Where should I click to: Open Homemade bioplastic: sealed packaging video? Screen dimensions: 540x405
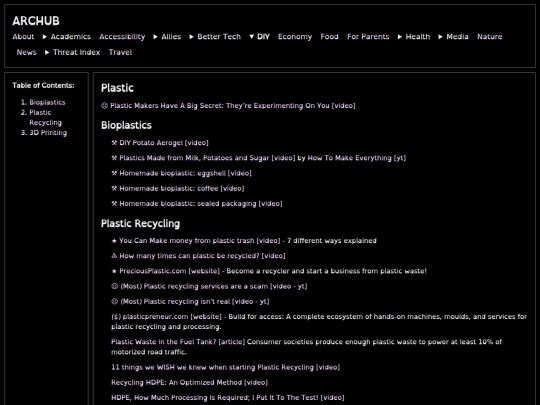(x=201, y=204)
